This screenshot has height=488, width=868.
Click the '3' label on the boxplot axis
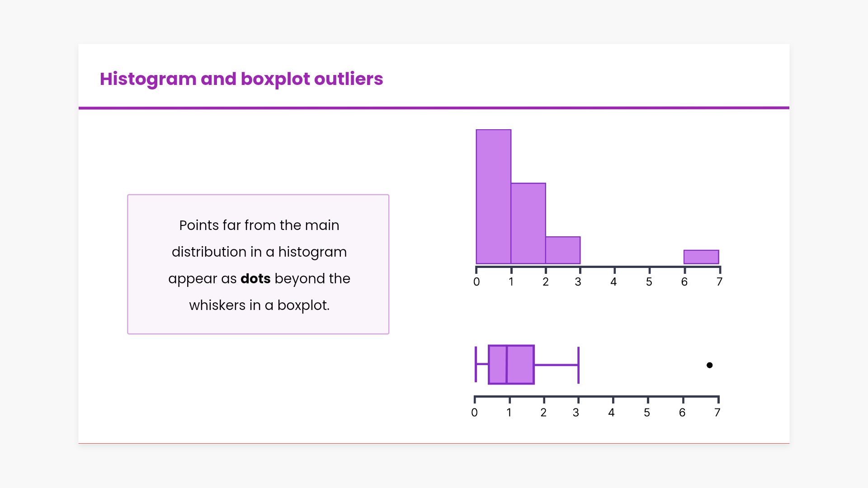point(576,413)
